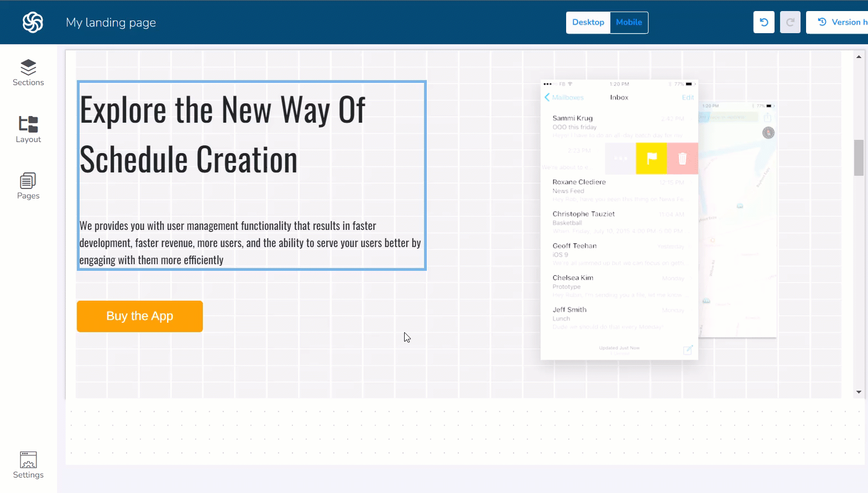Image resolution: width=868 pixels, height=493 pixels.
Task: Click the yellow flag icon in mockup
Action: pos(651,159)
